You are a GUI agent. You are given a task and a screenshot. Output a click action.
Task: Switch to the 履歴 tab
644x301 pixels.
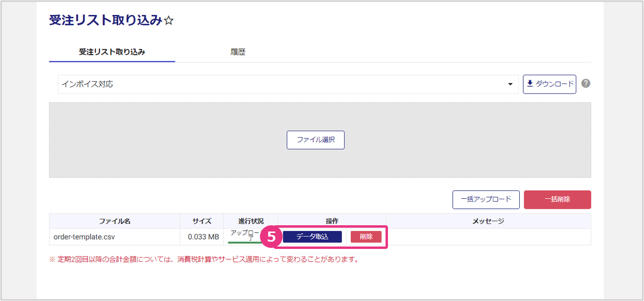click(x=238, y=52)
